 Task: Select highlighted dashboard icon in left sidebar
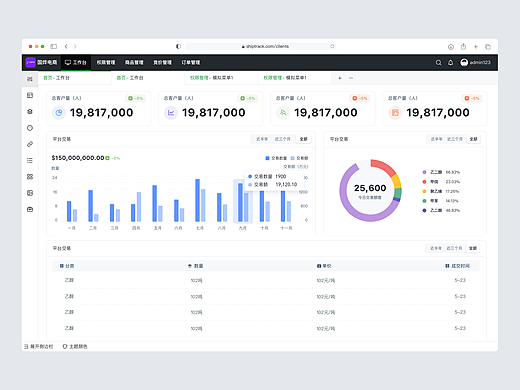click(30, 79)
